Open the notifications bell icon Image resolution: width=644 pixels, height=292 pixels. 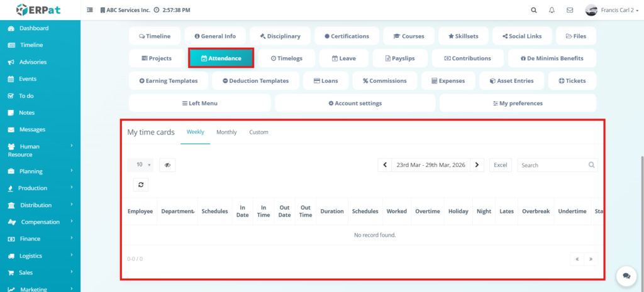(552, 10)
